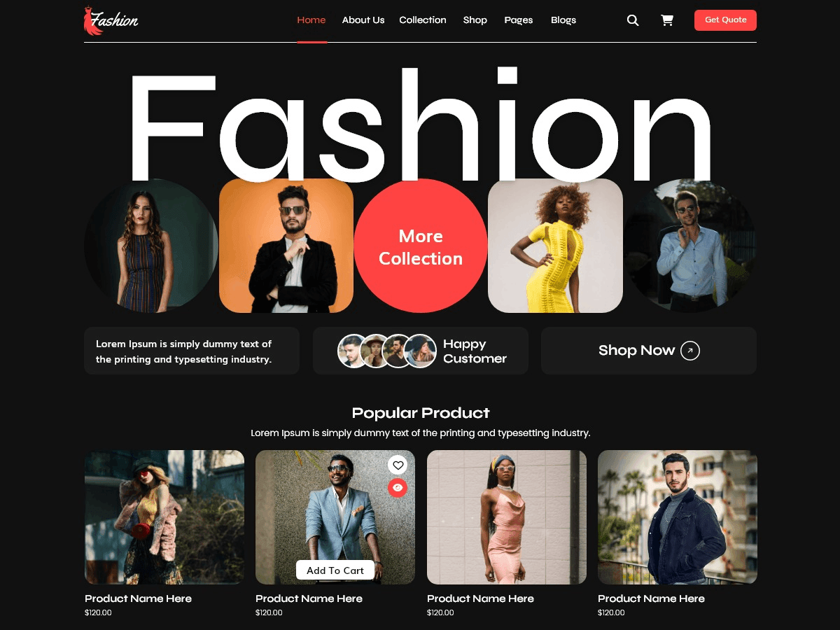Click the arrow circle beside Shop Now
The image size is (840, 630).
coord(690,351)
